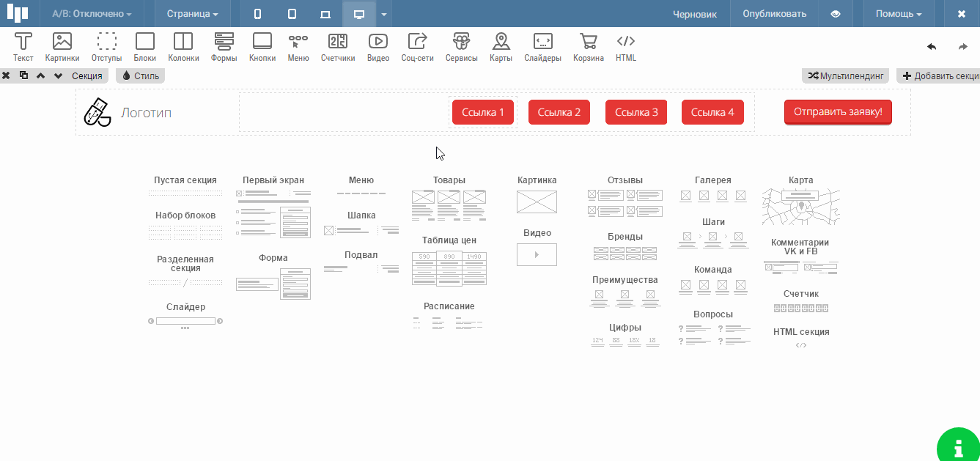Expand the A/B: Отключено dropdown
This screenshot has width=980, height=461.
click(x=92, y=14)
